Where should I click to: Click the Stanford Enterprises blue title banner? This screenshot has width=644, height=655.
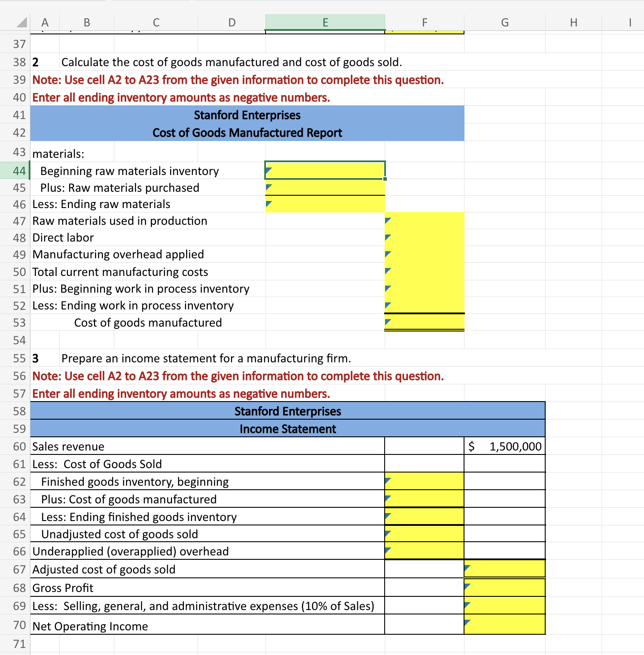247,115
